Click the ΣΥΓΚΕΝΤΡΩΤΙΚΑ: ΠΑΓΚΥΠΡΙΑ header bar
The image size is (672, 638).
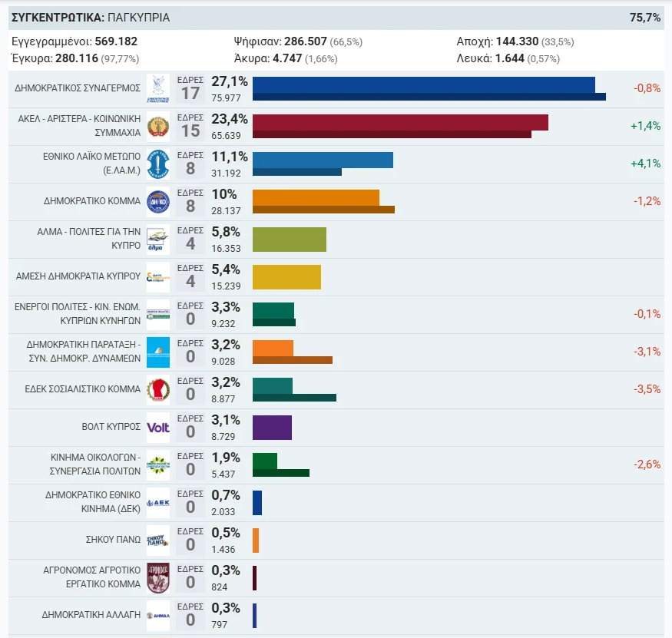[336, 18]
